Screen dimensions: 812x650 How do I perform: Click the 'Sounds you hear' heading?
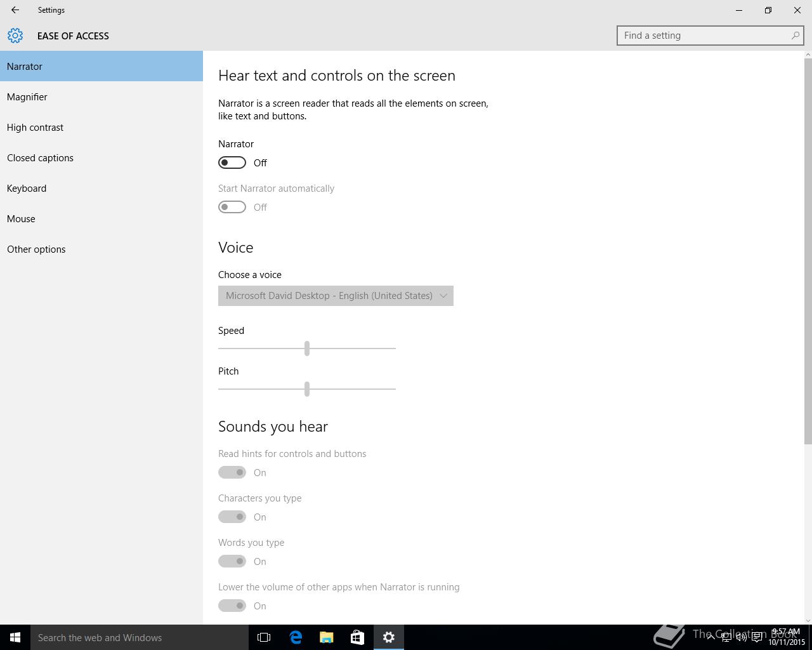(x=273, y=427)
